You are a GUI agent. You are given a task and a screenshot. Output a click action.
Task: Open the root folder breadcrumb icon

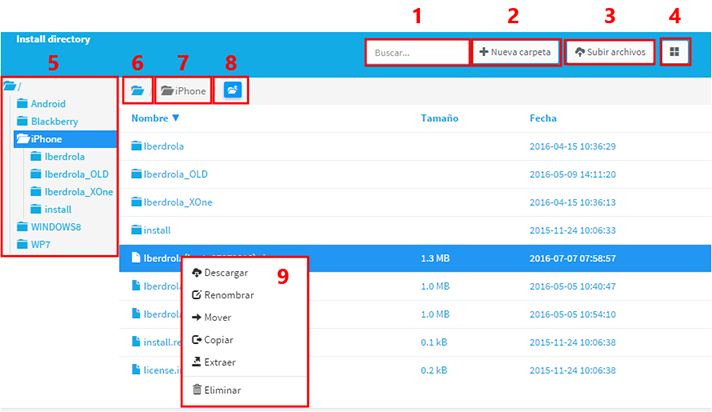point(137,90)
